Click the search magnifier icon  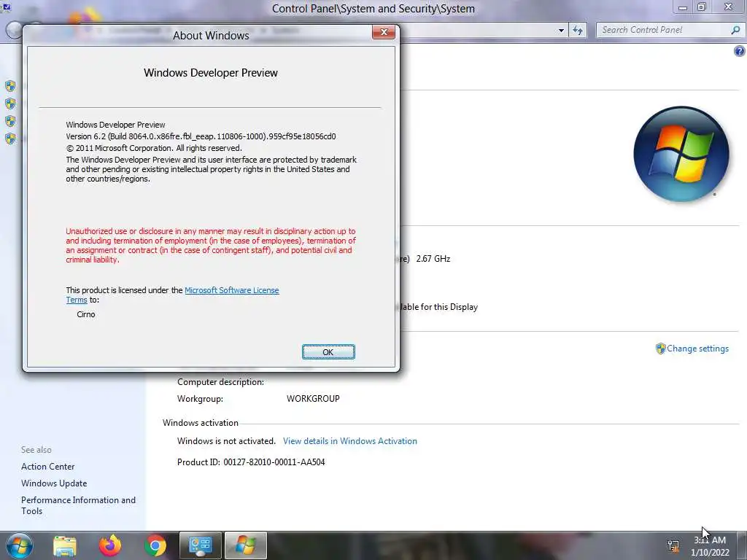pyautogui.click(x=735, y=30)
